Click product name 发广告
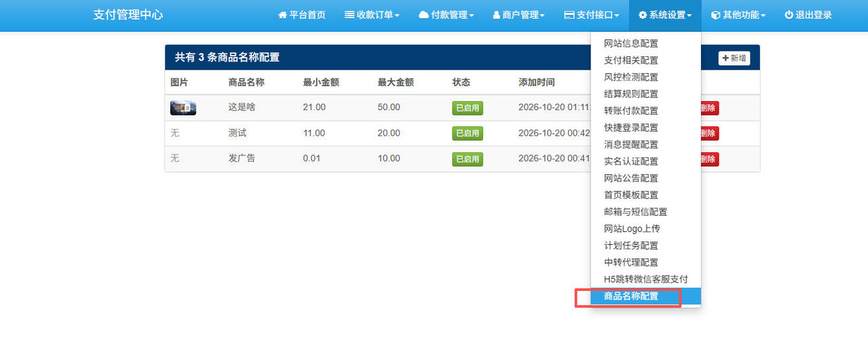Image resolution: width=868 pixels, height=344 pixels. (x=242, y=158)
